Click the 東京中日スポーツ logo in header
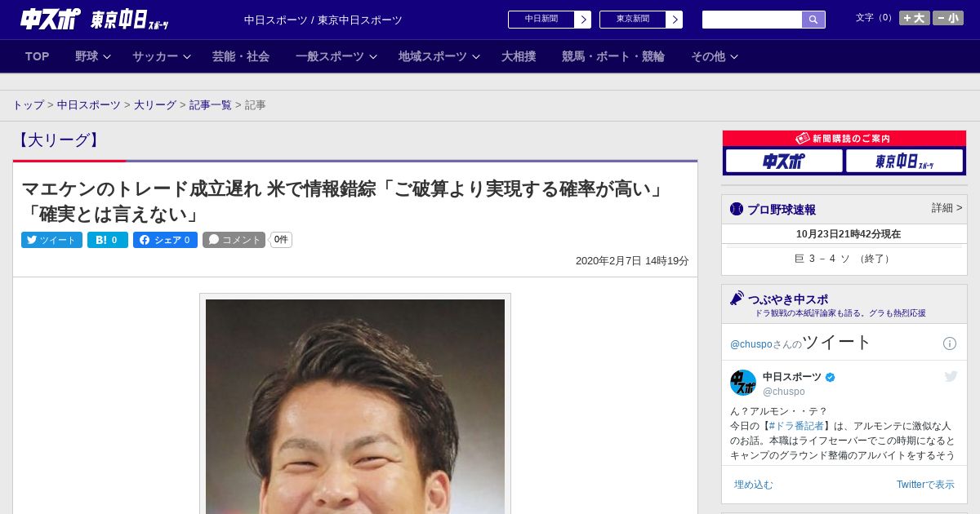This screenshot has width=980, height=514. pos(129,20)
